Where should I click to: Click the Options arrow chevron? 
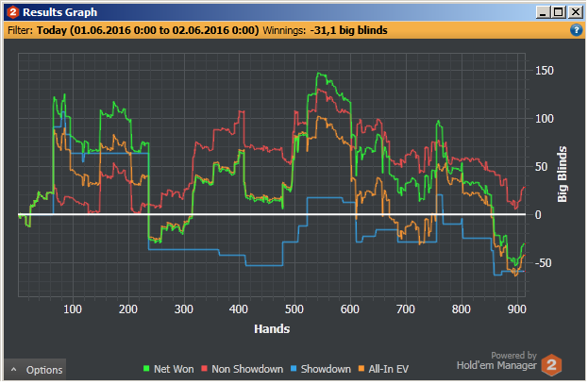tap(14, 370)
